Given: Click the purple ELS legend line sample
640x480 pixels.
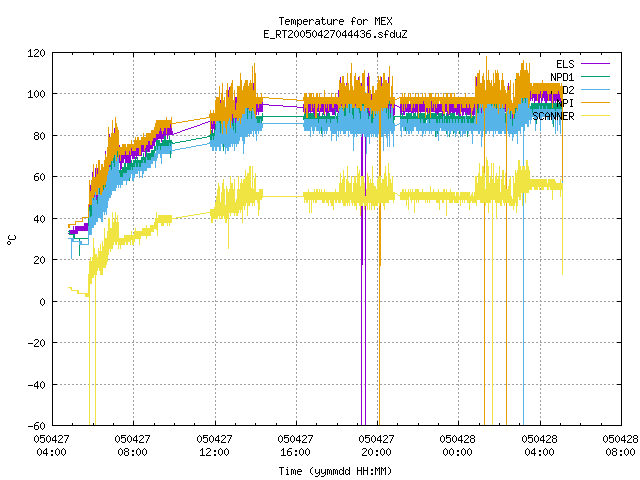Looking at the screenshot, I should click(x=595, y=64).
